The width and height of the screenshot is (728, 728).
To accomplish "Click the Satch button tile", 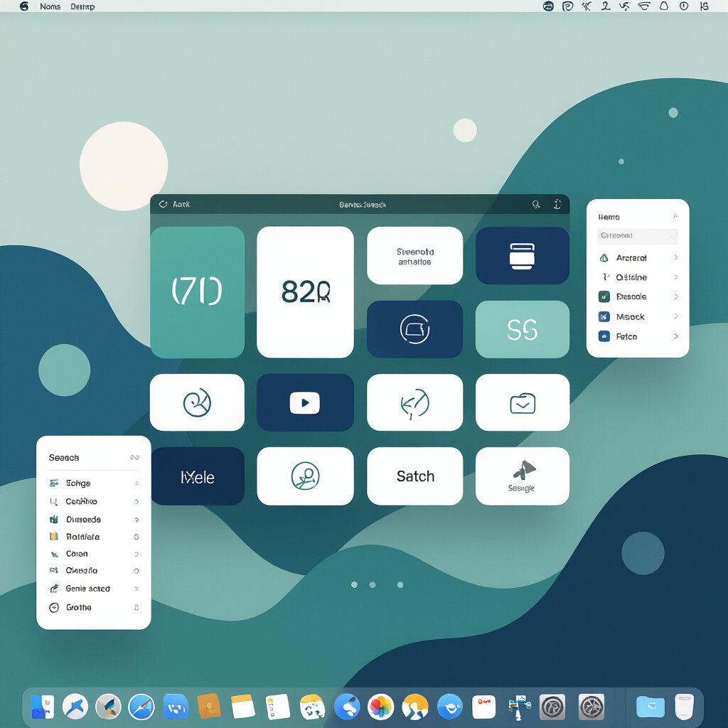I will tap(415, 476).
